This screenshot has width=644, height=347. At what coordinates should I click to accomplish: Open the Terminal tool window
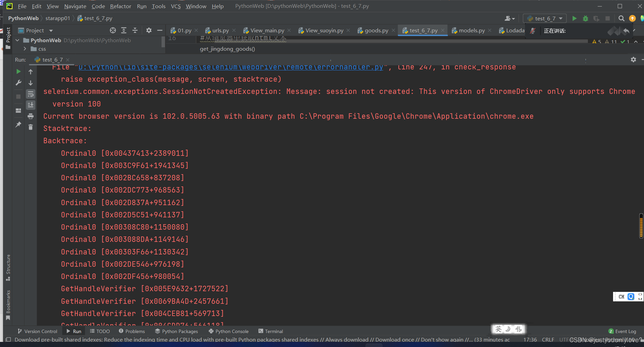click(270, 331)
